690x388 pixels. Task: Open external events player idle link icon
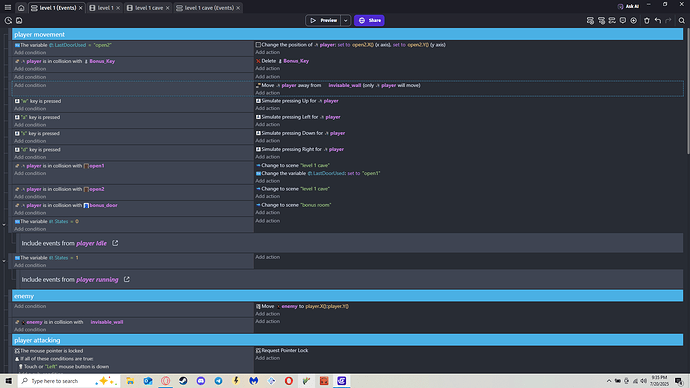tap(115, 243)
